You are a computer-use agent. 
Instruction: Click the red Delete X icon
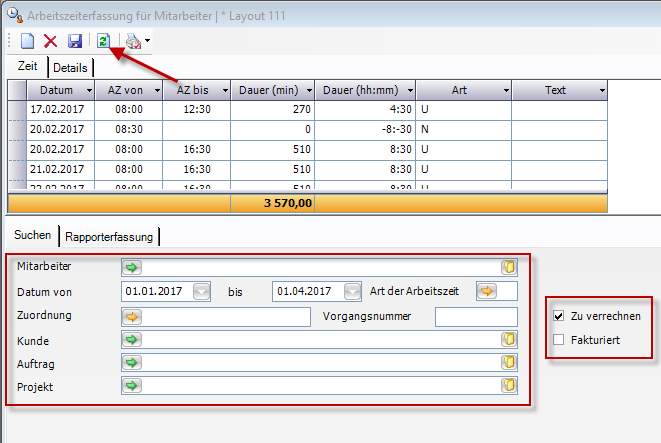point(51,41)
